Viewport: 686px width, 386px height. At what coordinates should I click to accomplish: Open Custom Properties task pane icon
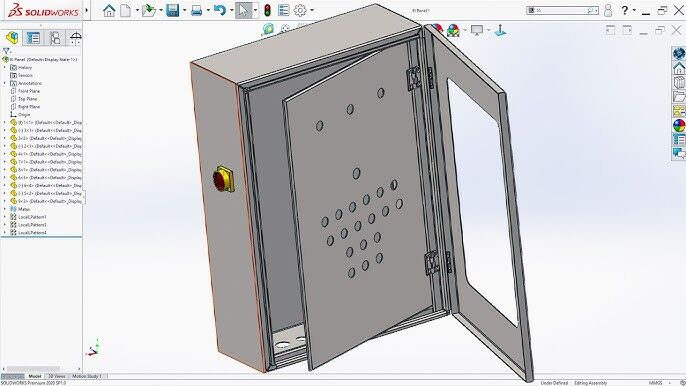[x=679, y=140]
